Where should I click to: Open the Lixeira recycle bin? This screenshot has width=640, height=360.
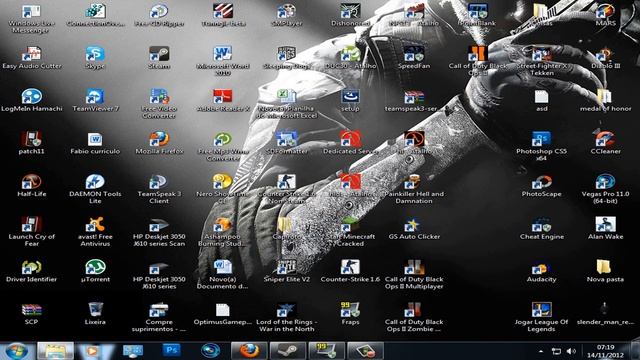tap(95, 311)
